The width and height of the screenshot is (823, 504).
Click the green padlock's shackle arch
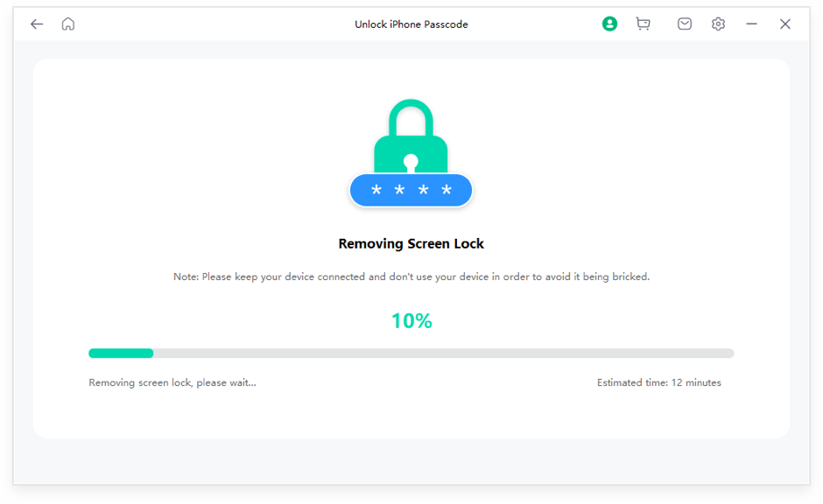coord(411,109)
